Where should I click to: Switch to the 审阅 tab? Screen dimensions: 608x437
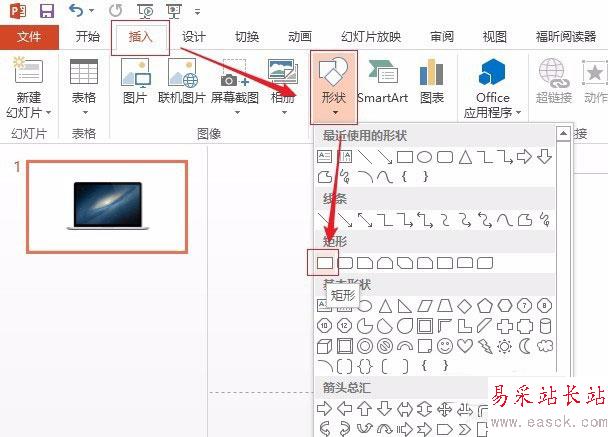(442, 37)
